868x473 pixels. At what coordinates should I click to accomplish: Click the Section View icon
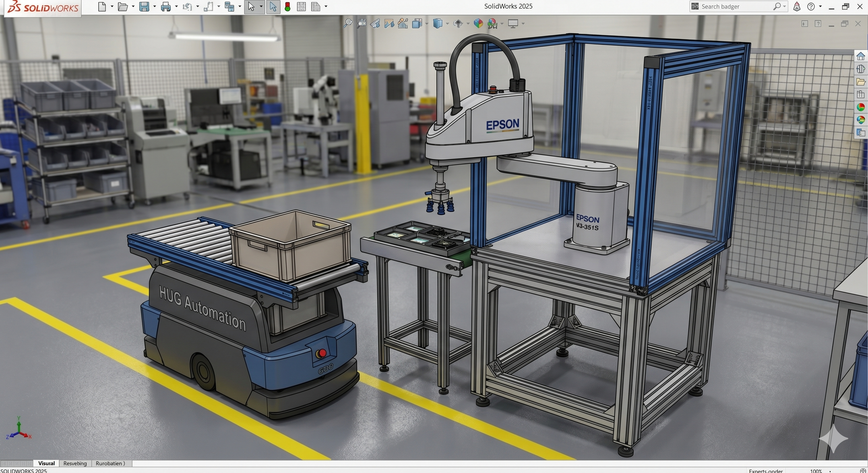tap(389, 23)
